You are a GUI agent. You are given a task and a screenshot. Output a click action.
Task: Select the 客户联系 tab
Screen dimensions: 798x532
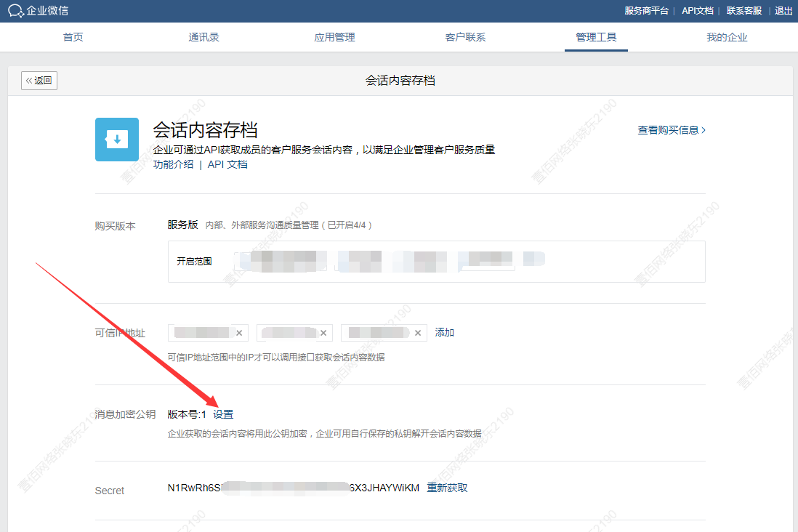(x=465, y=37)
